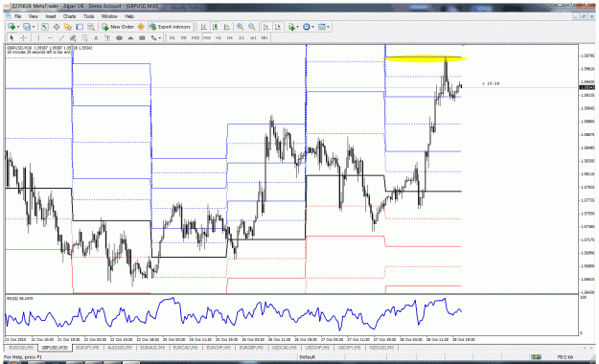This screenshot has height=364, width=599.
Task: Switch timeframe to M30
Action: [207, 37]
